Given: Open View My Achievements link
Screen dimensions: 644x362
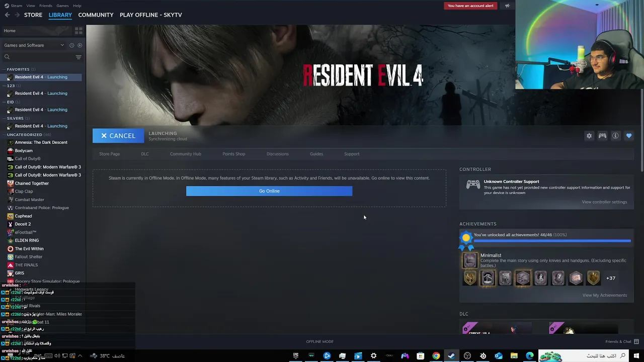Looking at the screenshot, I should tap(604, 295).
